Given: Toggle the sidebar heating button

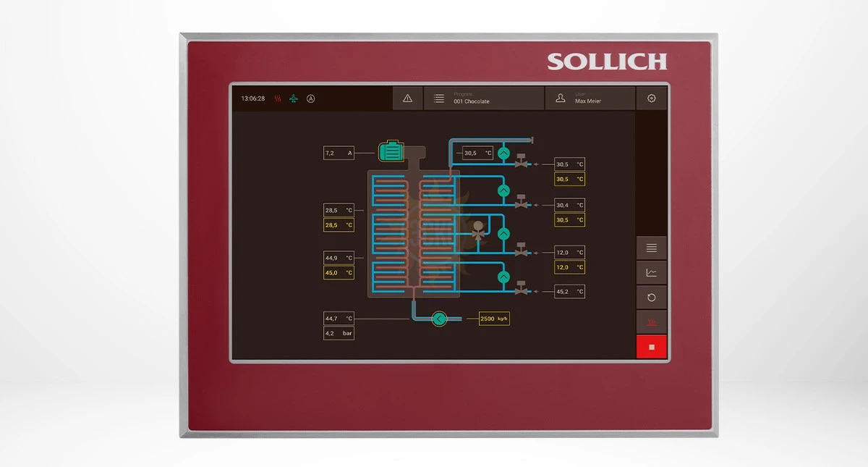Looking at the screenshot, I should pyautogui.click(x=652, y=321).
